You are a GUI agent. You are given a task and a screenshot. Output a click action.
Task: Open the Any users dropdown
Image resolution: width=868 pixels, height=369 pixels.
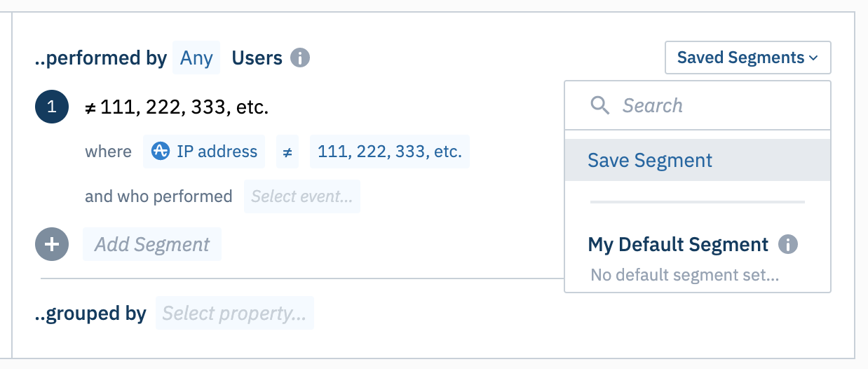coord(196,58)
